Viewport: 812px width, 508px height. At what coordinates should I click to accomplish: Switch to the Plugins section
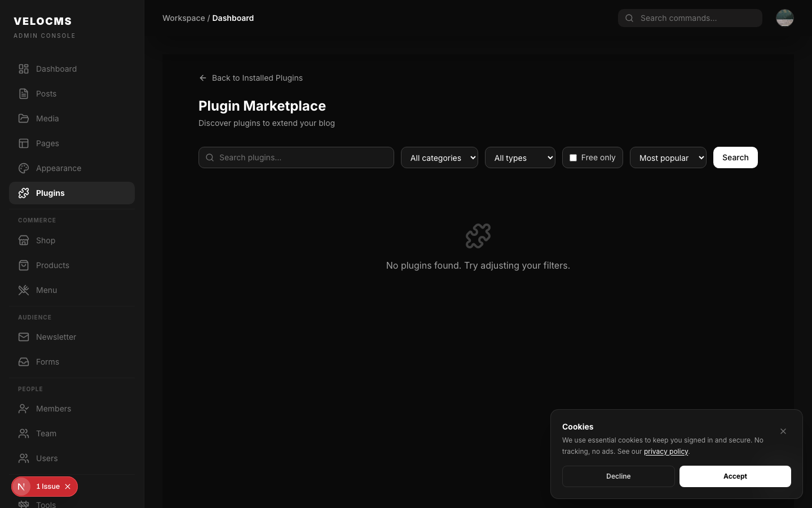point(50,193)
